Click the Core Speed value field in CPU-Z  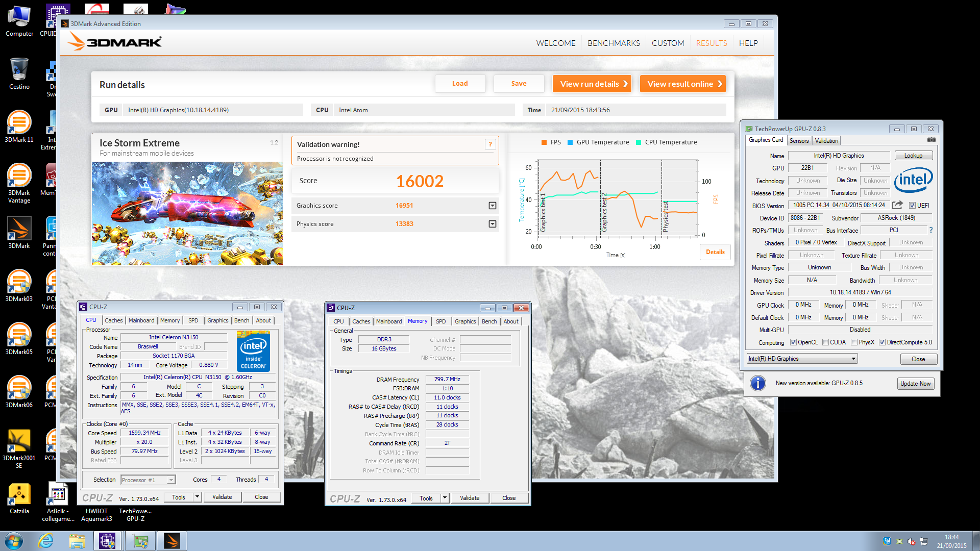pyautogui.click(x=144, y=433)
